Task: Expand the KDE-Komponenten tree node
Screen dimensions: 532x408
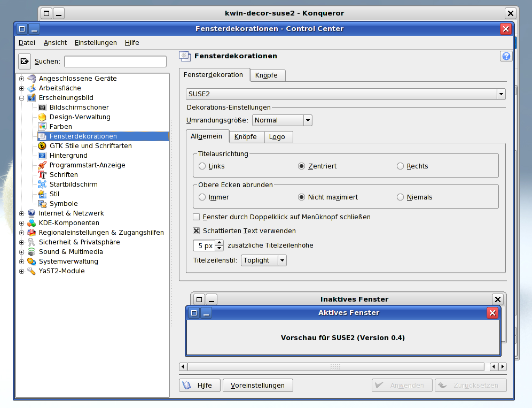Action: point(21,223)
